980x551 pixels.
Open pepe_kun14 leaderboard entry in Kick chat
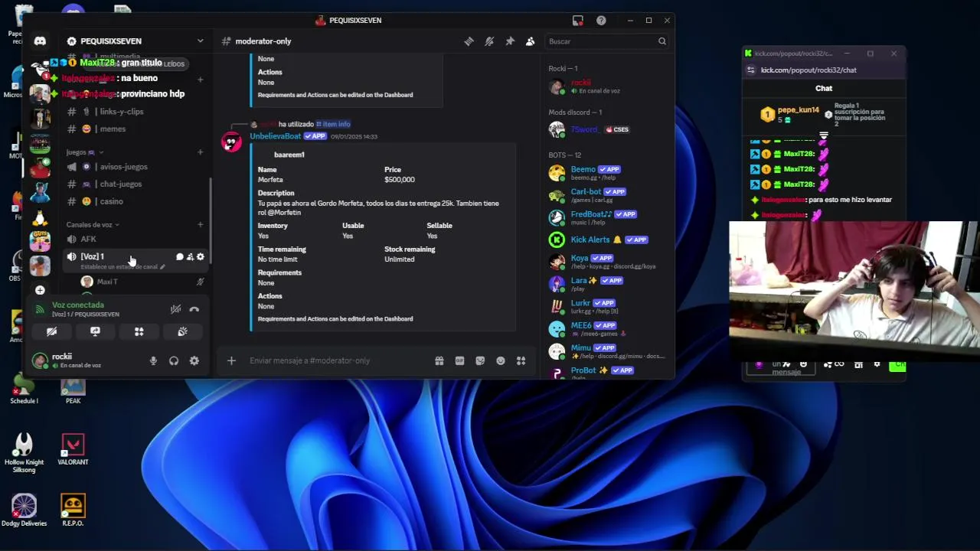click(789, 115)
